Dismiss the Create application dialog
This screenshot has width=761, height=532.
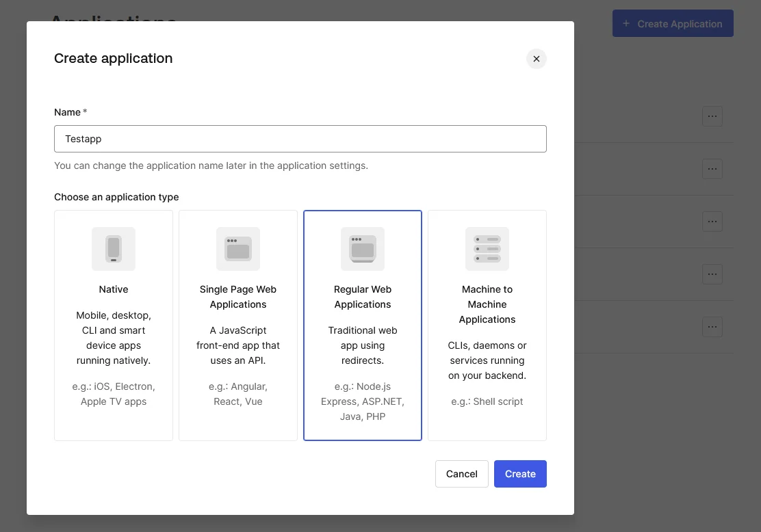(x=537, y=59)
